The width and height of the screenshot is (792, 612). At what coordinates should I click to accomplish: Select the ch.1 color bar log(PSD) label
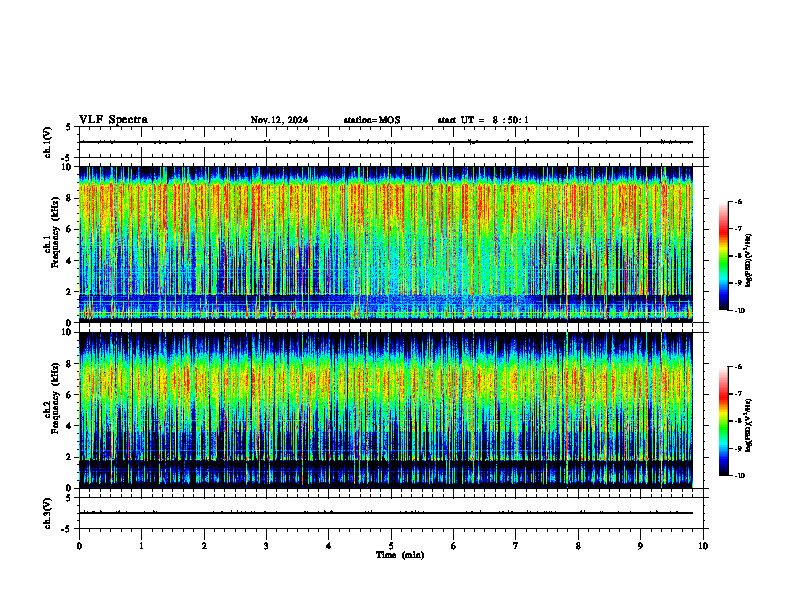coord(749,261)
